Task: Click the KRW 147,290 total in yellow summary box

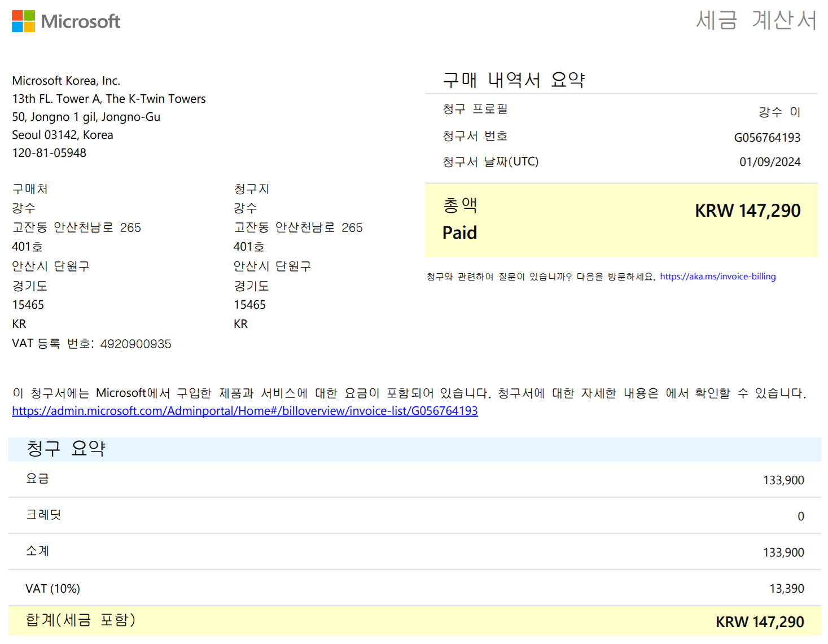Action: tap(747, 211)
